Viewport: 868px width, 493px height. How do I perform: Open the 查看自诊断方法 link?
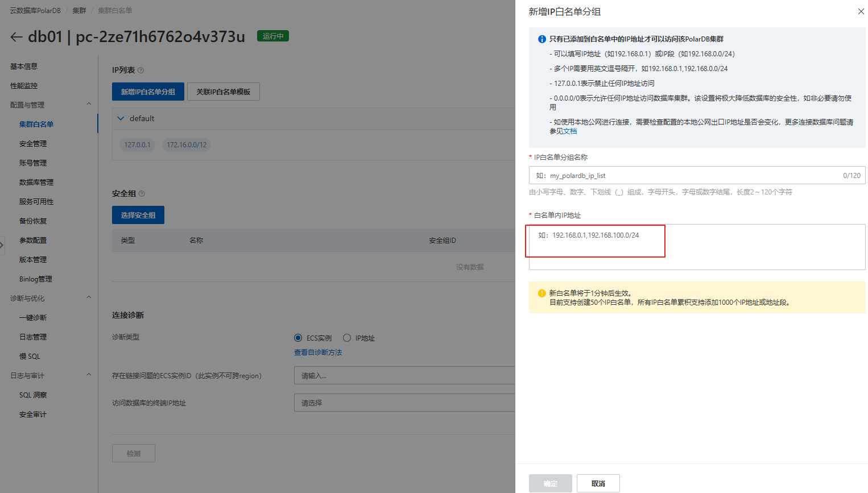click(x=318, y=353)
